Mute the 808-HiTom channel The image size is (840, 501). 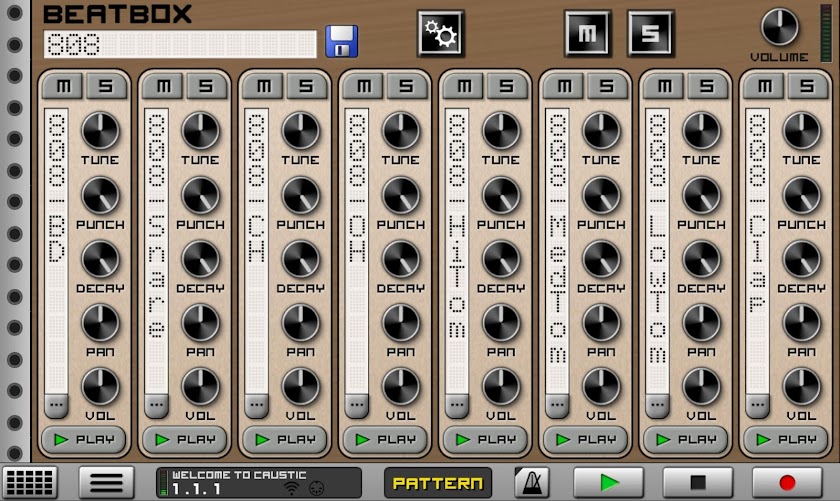464,86
